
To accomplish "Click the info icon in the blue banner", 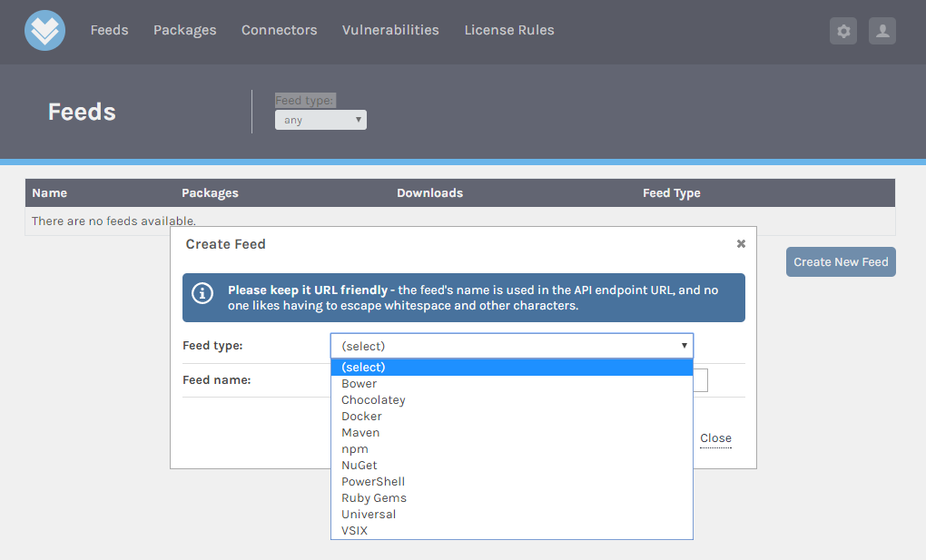I will pyautogui.click(x=202, y=293).
